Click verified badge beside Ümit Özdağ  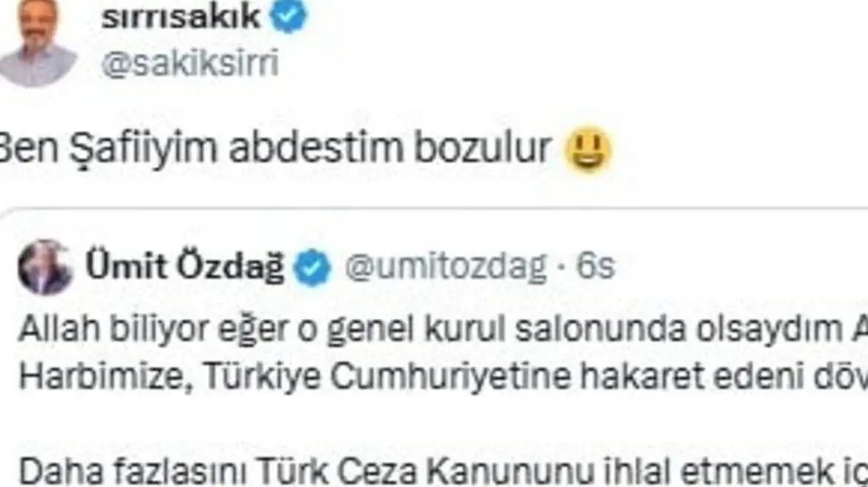click(x=312, y=268)
